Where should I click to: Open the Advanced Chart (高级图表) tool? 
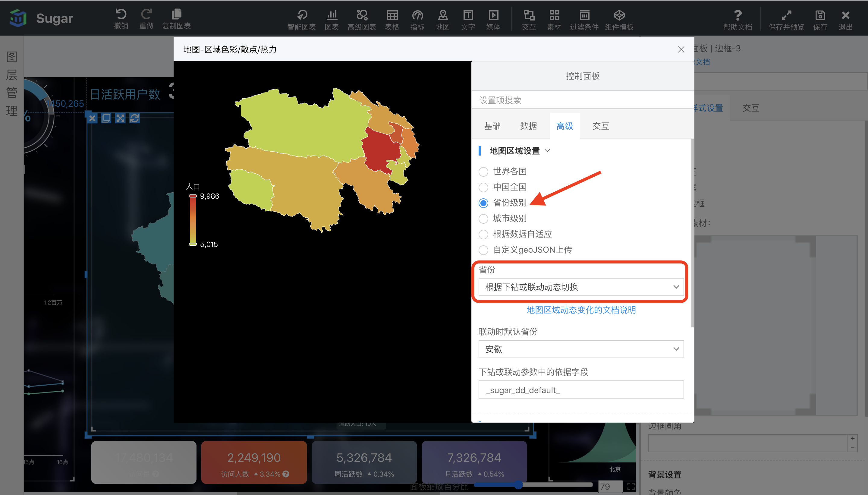point(362,20)
